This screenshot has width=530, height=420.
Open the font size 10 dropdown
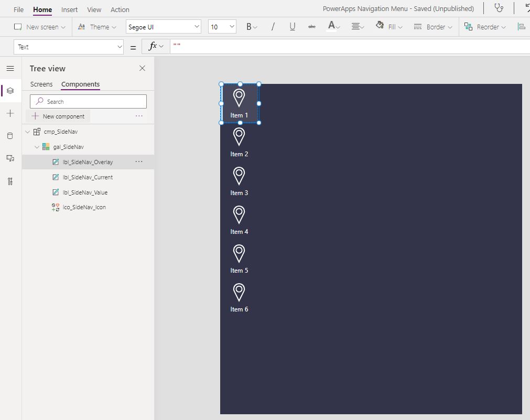pyautogui.click(x=222, y=27)
